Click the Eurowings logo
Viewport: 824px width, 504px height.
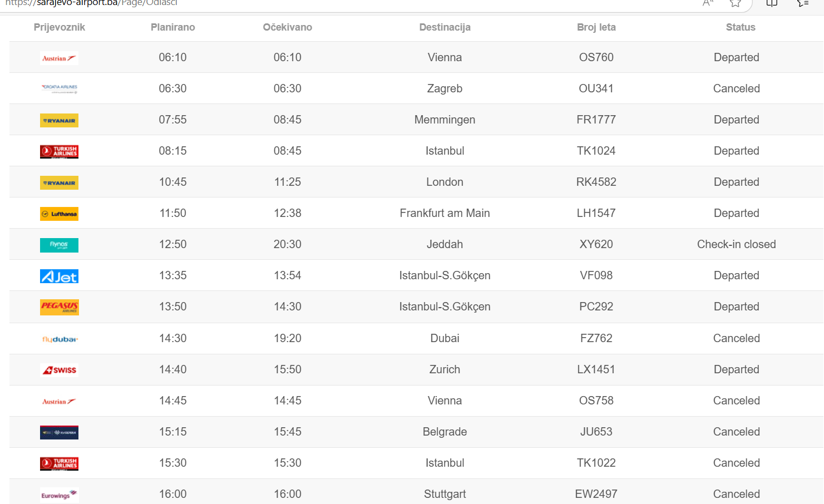59,495
